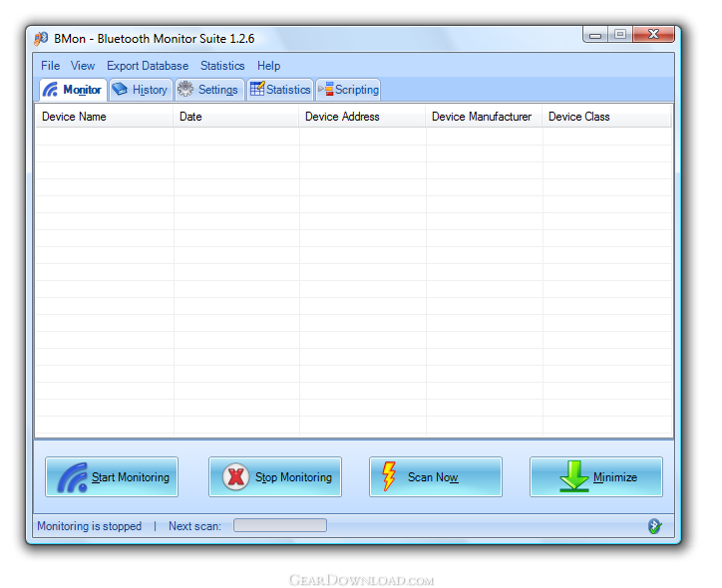Click the lightning bolt icon on Scan Now
This screenshot has height=588, width=722.
(x=389, y=476)
